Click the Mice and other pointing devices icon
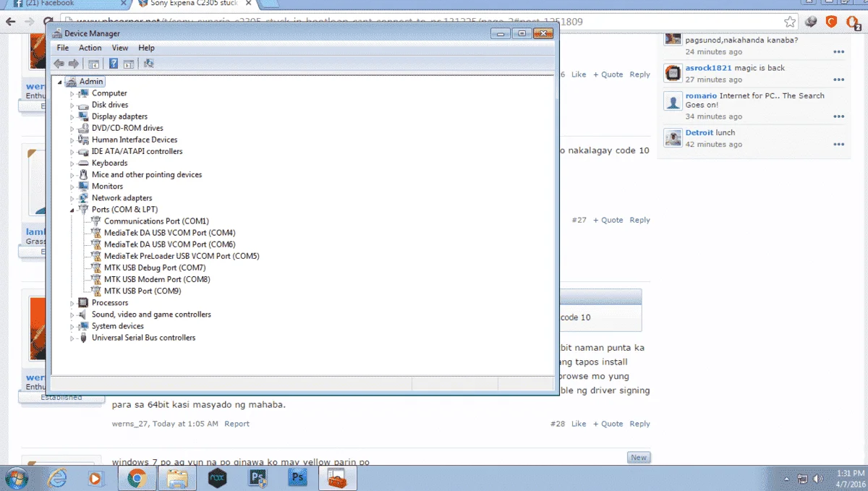This screenshot has height=491, width=868. (83, 174)
